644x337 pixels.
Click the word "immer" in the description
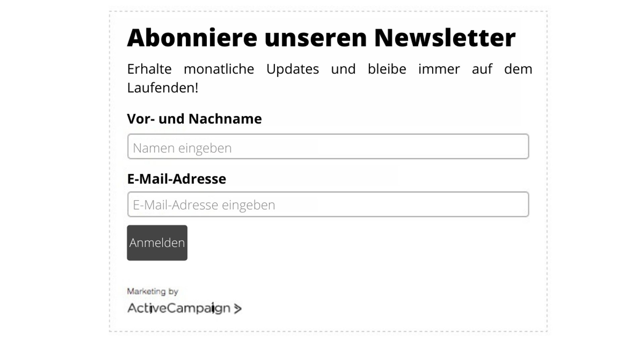pyautogui.click(x=439, y=69)
